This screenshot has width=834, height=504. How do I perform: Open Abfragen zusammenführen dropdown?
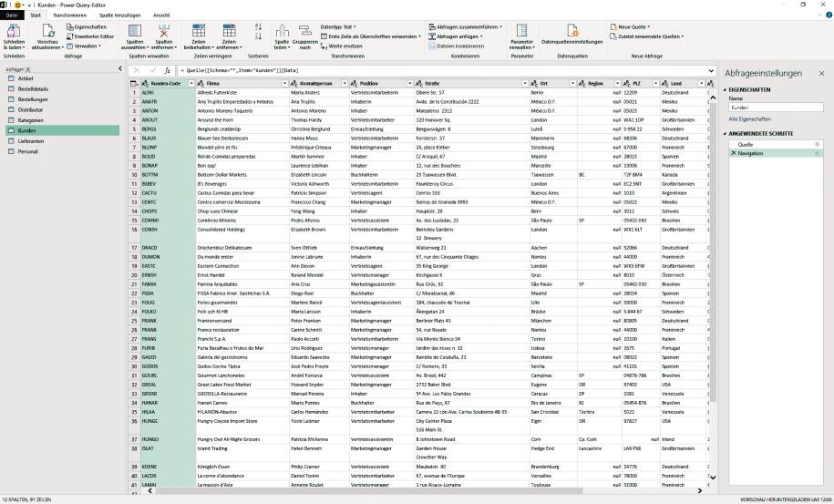pyautogui.click(x=466, y=26)
